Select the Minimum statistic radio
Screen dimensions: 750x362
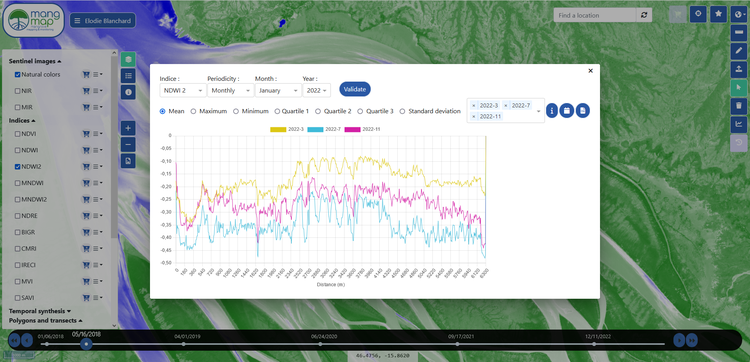click(236, 111)
